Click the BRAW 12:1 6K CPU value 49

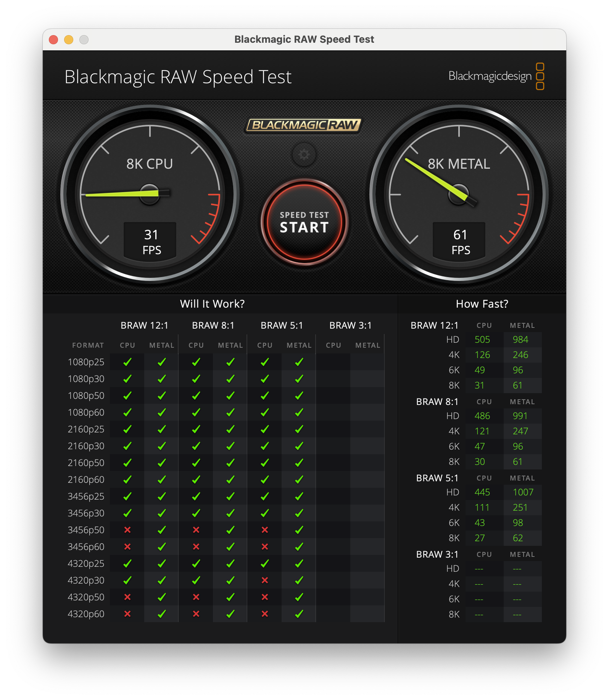click(480, 370)
